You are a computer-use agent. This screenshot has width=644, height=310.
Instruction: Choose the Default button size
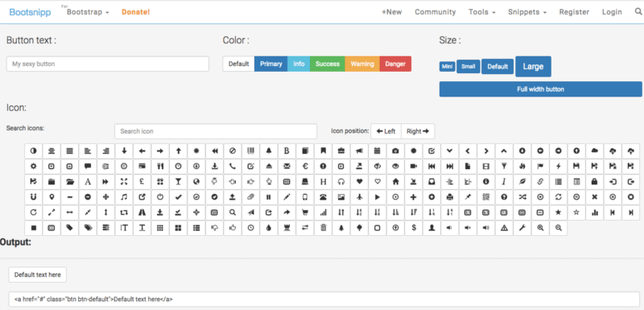point(497,67)
